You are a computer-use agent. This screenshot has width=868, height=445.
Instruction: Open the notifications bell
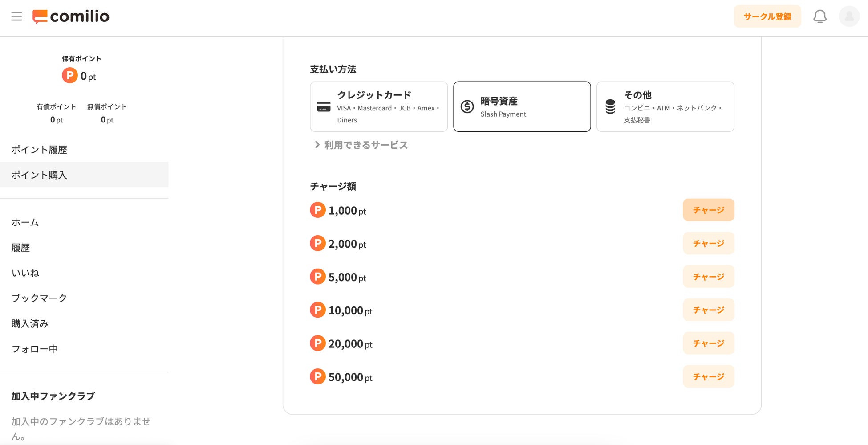point(819,16)
